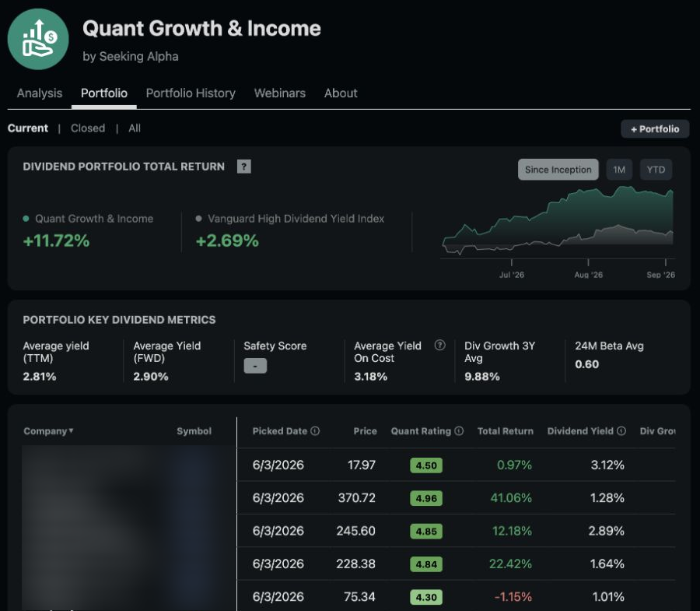The width and height of the screenshot is (700, 611).
Task: Click the Quant Rating 4.85 badge
Action: pyautogui.click(x=426, y=531)
